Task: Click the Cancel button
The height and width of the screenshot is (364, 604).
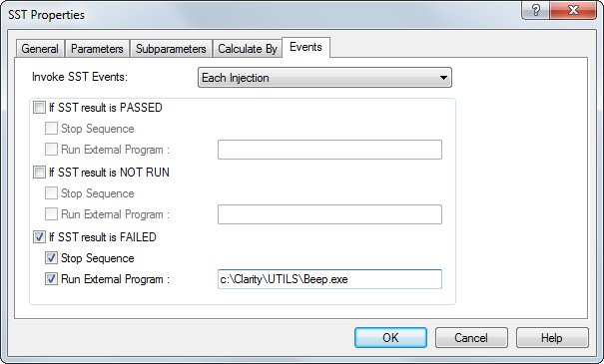Action: click(471, 338)
